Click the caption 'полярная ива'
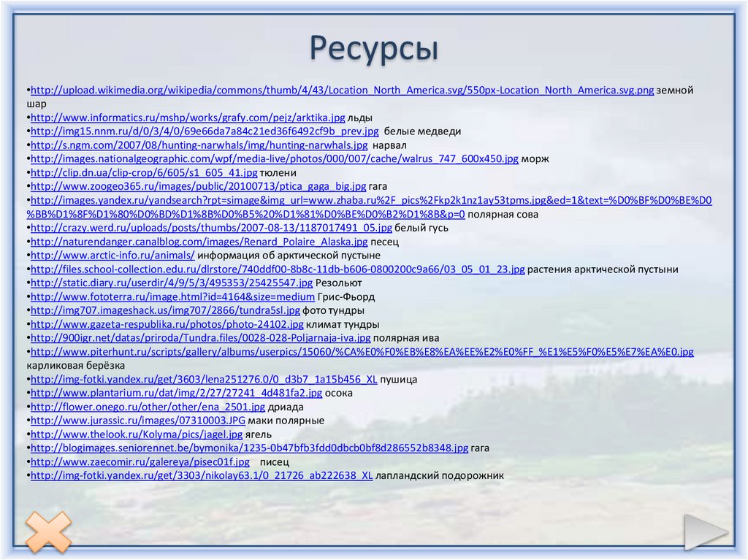The width and height of the screenshot is (748, 560). pyautogui.click(x=406, y=338)
